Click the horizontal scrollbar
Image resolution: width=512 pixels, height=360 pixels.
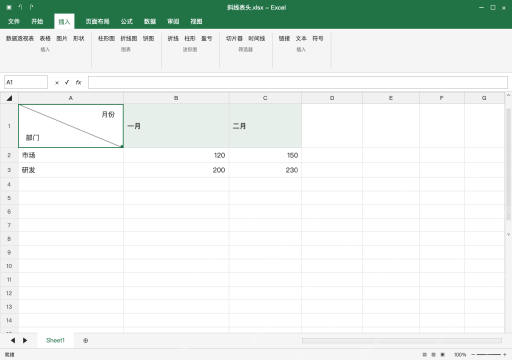[x=402, y=340]
